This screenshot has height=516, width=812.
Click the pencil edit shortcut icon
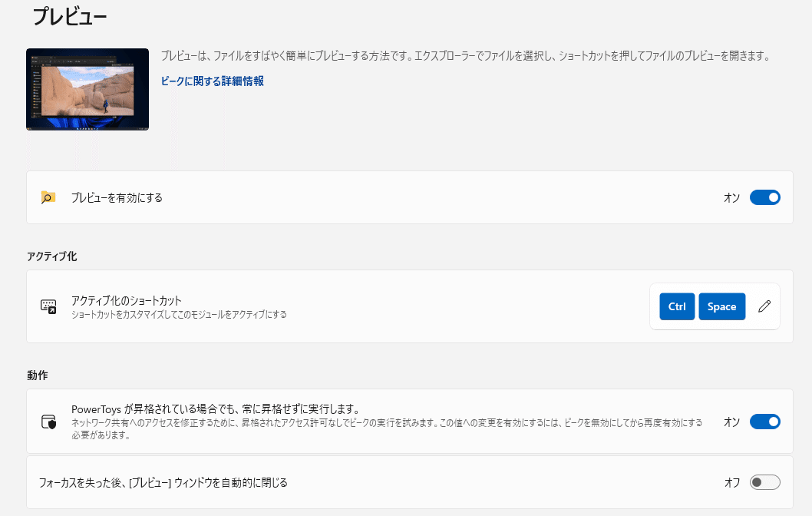[x=764, y=306]
